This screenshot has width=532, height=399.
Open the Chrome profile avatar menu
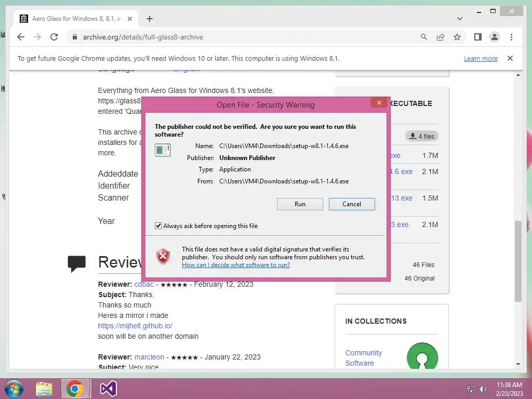pyautogui.click(x=495, y=37)
